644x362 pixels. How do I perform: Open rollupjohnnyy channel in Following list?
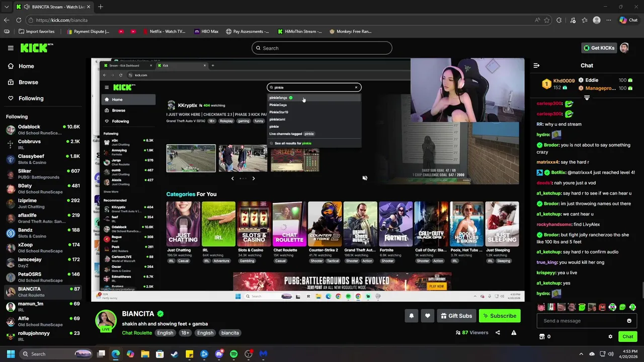pyautogui.click(x=43, y=336)
